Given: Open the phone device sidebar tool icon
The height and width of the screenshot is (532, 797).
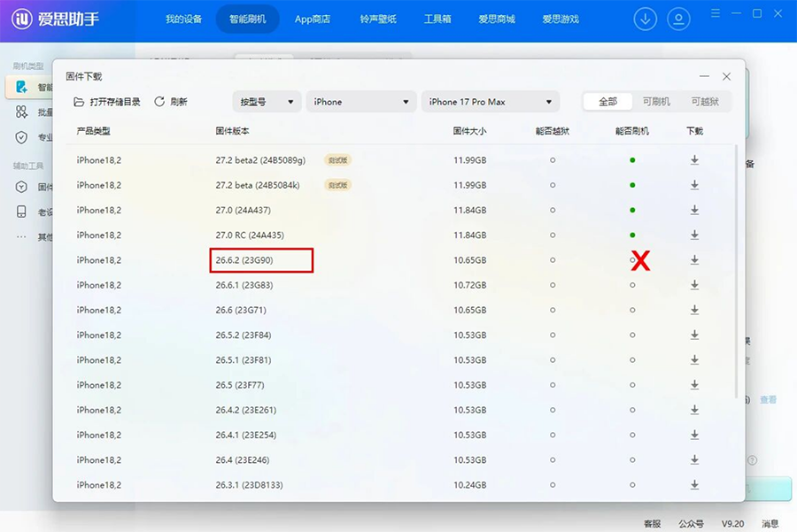Looking at the screenshot, I should [21, 212].
